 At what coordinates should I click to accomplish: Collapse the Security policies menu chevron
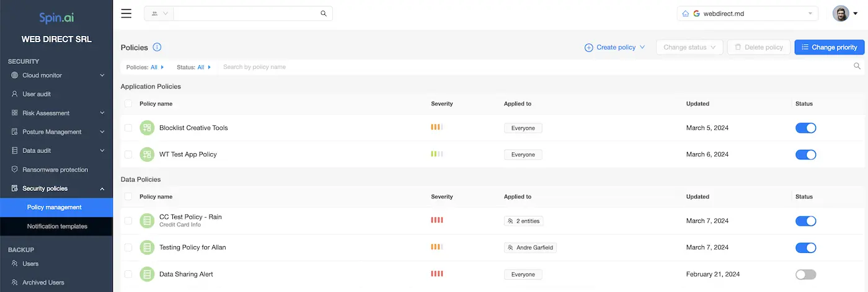[102, 188]
